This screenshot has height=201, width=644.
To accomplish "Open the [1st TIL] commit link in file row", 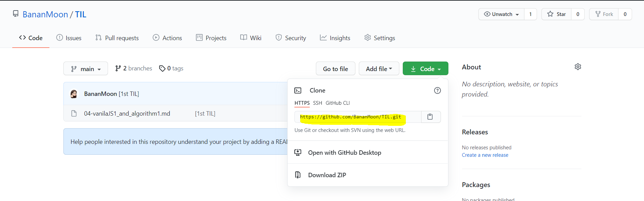I will [205, 114].
